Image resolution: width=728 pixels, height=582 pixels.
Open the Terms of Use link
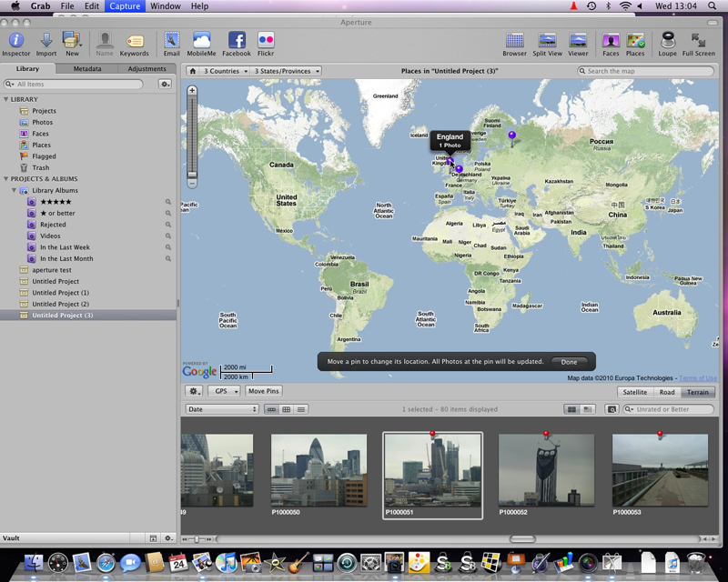[698, 378]
